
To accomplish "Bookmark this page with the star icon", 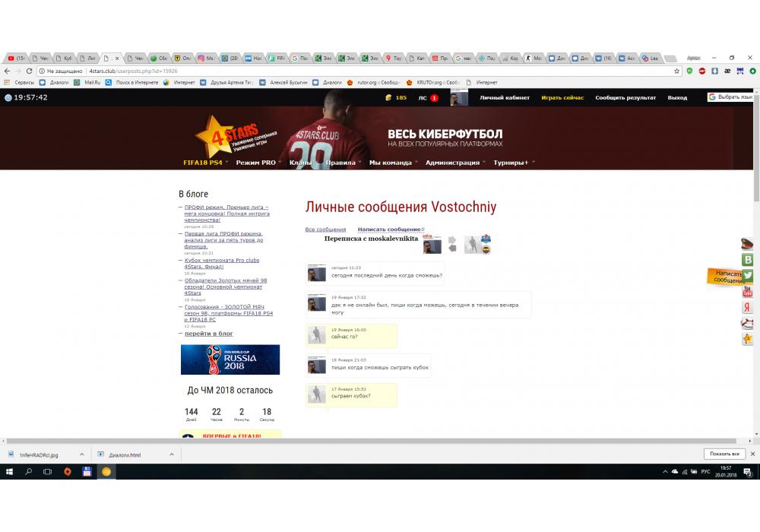I will (676, 71).
